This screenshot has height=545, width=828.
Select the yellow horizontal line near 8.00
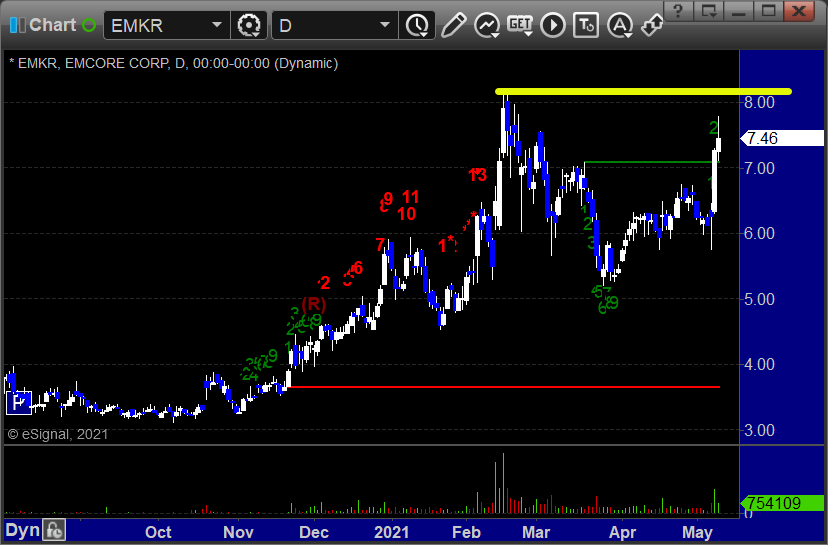[643, 92]
